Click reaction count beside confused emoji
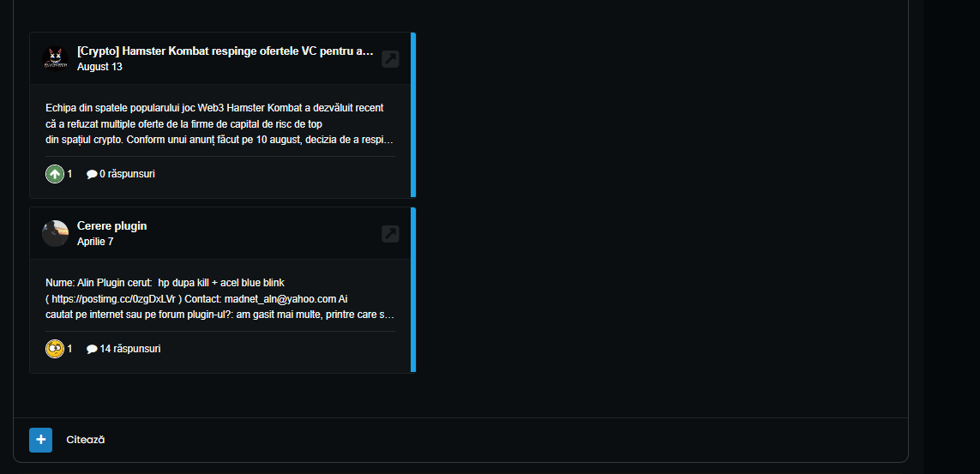Viewport: 980px width, 474px height. (x=70, y=349)
